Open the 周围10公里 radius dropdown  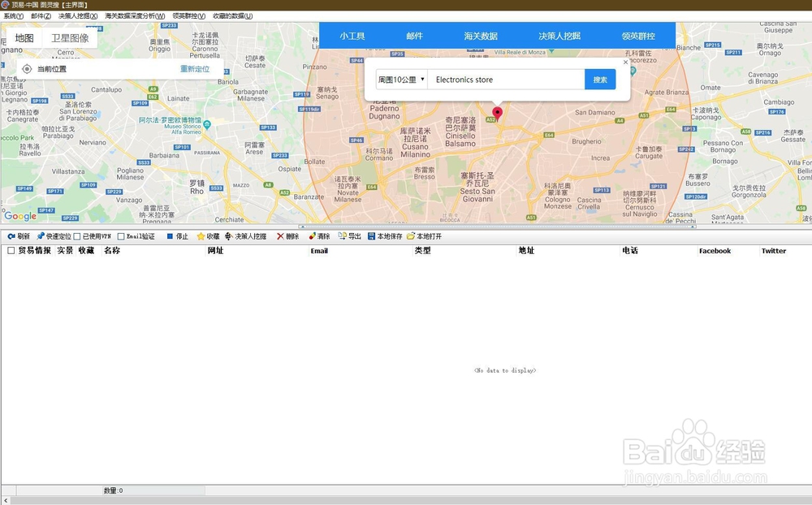(401, 80)
